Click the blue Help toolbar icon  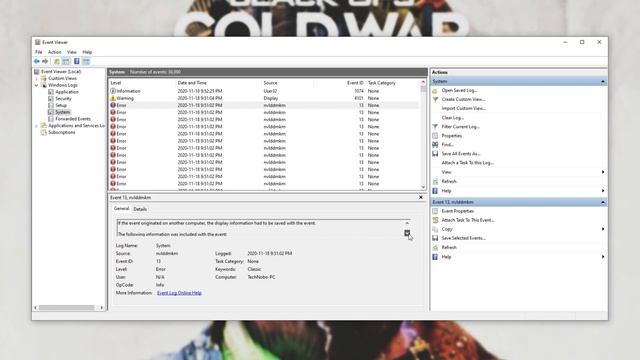point(76,61)
